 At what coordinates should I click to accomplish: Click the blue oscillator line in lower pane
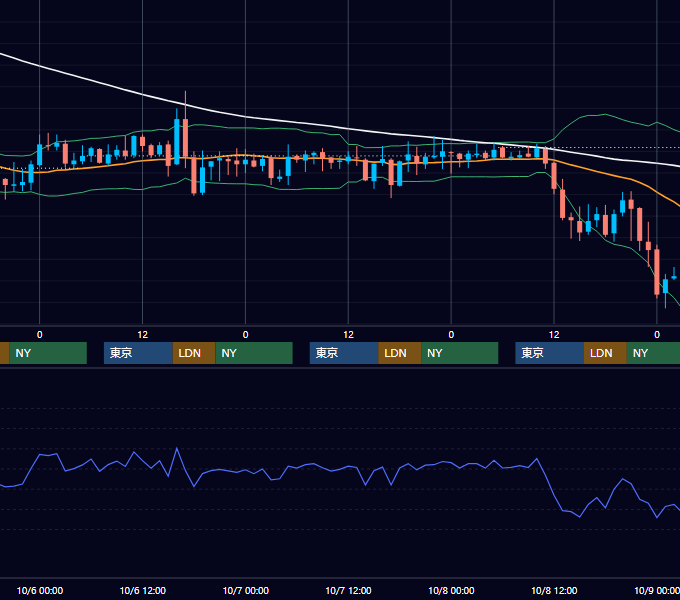pyautogui.click(x=347, y=468)
